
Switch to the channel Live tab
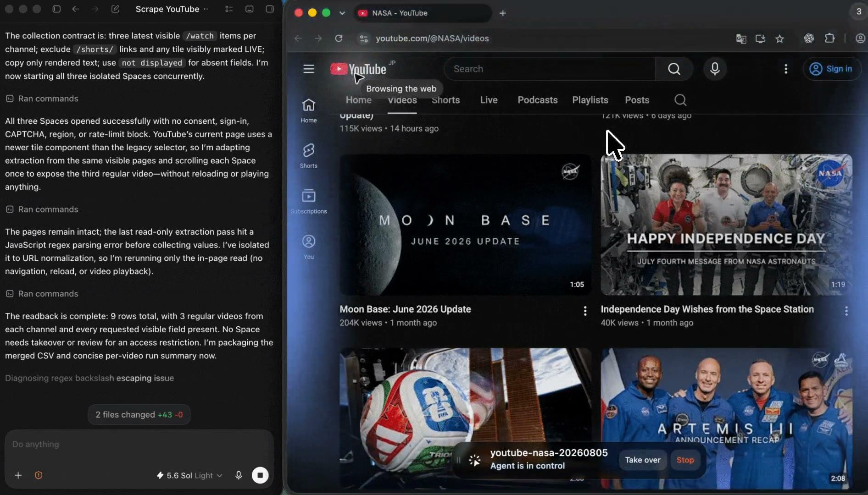tap(489, 100)
